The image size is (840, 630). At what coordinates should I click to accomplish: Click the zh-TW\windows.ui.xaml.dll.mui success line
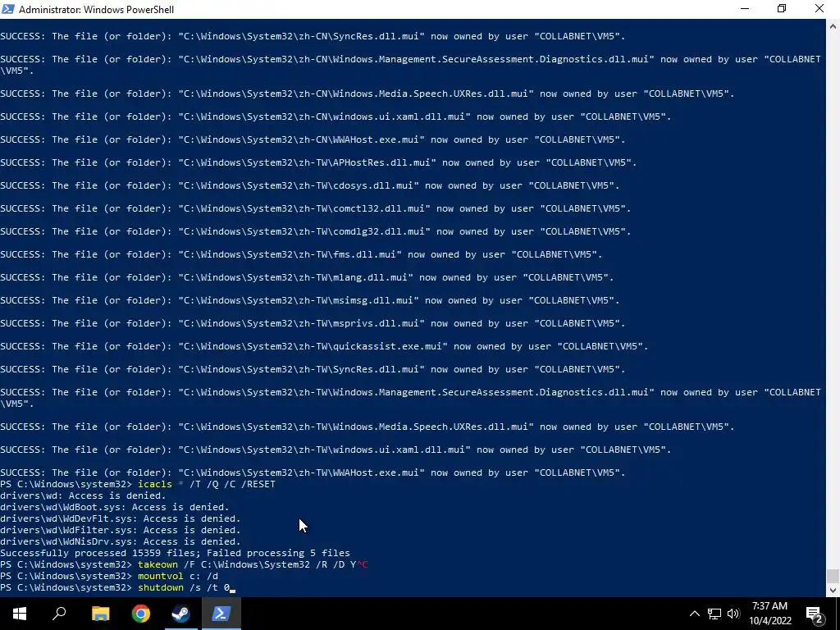[336, 450]
